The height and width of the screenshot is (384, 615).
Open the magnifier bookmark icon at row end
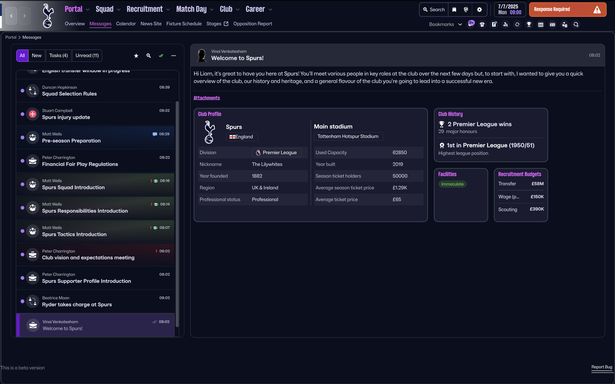point(576,24)
